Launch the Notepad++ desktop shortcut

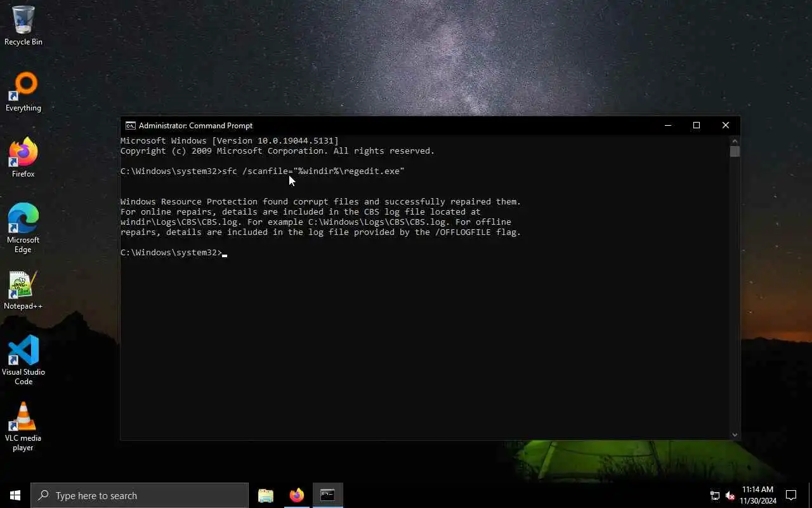pos(23,291)
